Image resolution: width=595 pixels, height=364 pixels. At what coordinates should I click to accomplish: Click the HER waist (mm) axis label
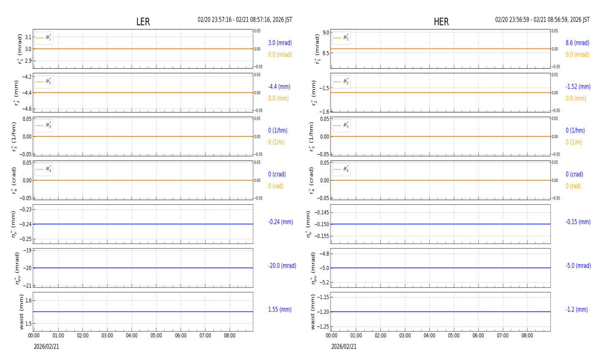point(313,312)
